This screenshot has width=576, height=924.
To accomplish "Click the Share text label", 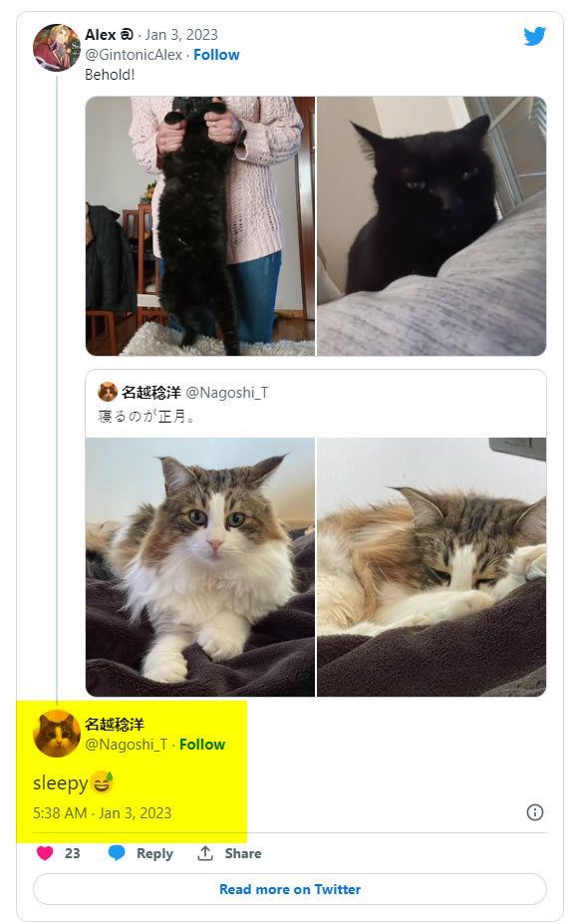I will (x=242, y=853).
